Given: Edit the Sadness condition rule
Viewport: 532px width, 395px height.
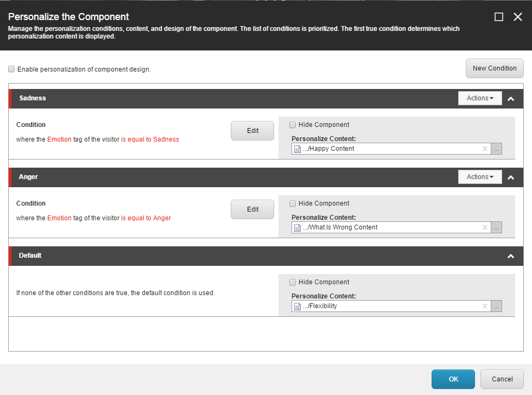Looking at the screenshot, I should (x=252, y=131).
